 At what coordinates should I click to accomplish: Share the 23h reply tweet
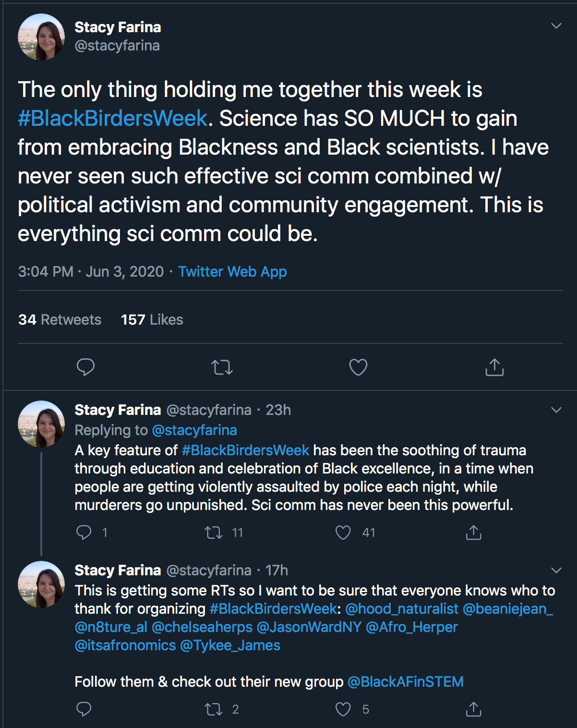pyautogui.click(x=473, y=533)
